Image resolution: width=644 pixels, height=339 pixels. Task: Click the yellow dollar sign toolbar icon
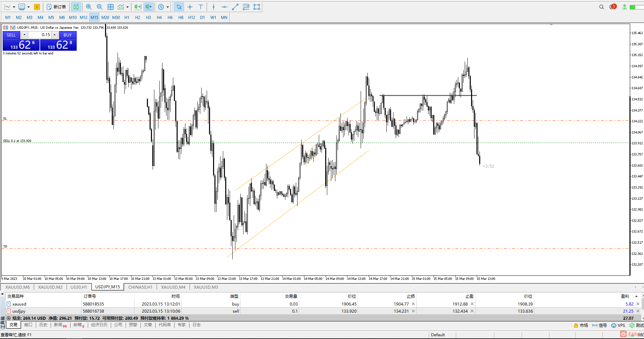tap(37, 7)
